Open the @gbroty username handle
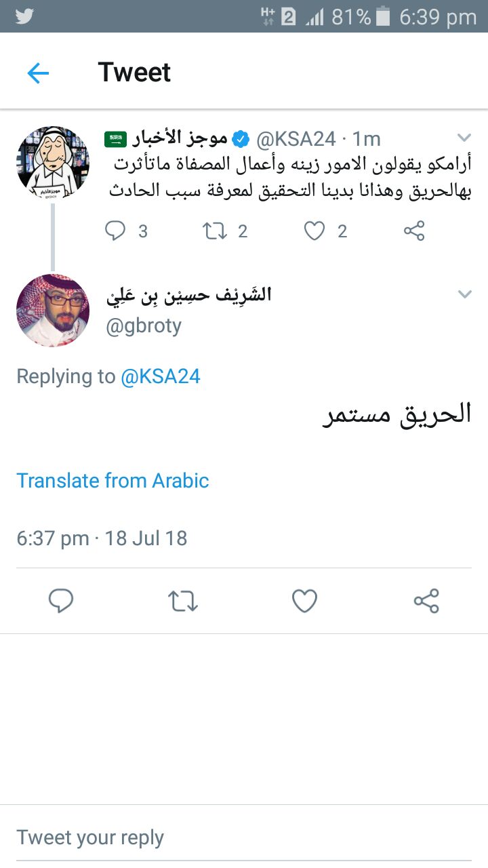Image resolution: width=488 pixels, height=868 pixels. 144,326
